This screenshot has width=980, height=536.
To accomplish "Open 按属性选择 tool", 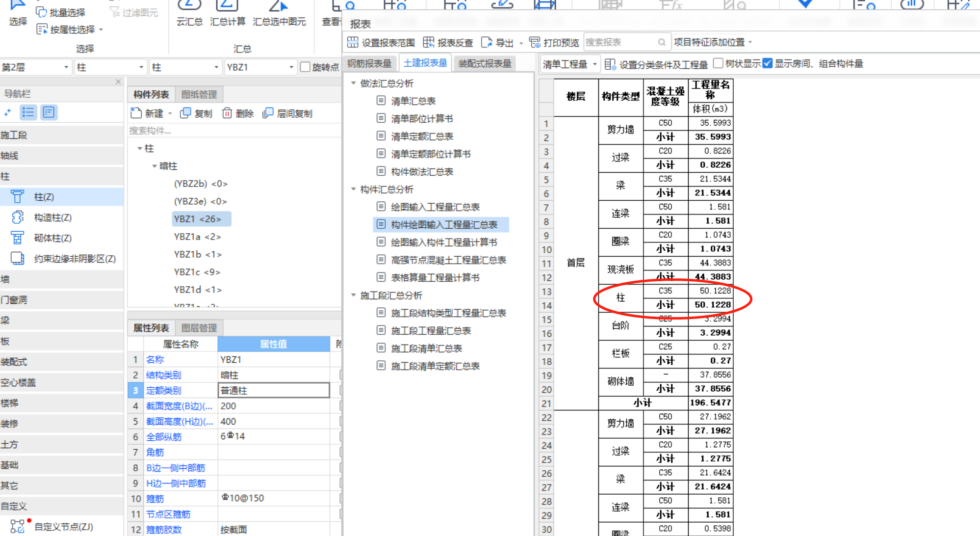I will tap(66, 29).
